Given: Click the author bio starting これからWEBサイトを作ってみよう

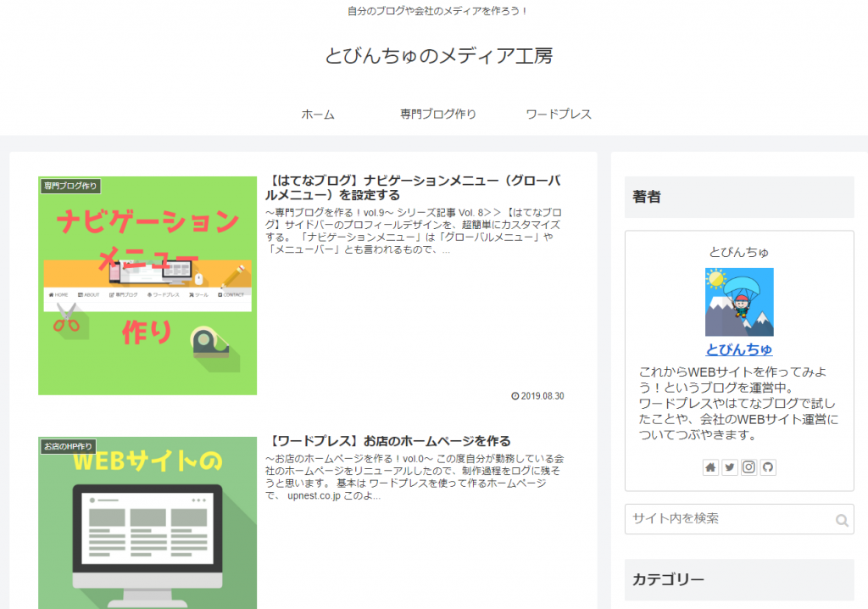Looking at the screenshot, I should tap(739, 404).
